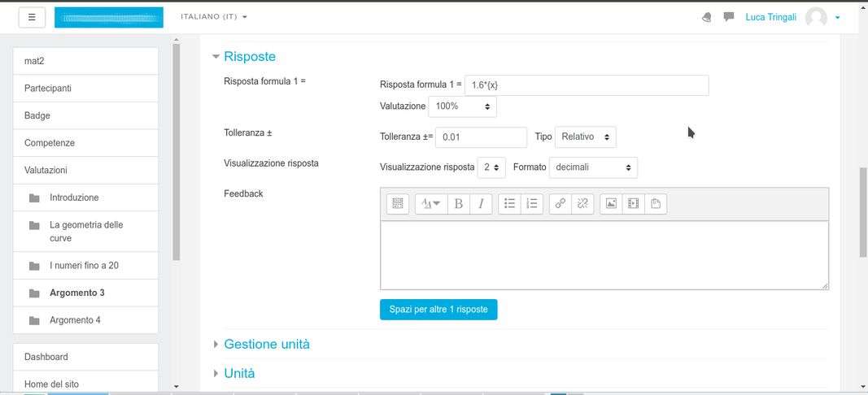The width and height of the screenshot is (868, 395).
Task: Open La geometria delle curve section
Action: [x=85, y=232]
